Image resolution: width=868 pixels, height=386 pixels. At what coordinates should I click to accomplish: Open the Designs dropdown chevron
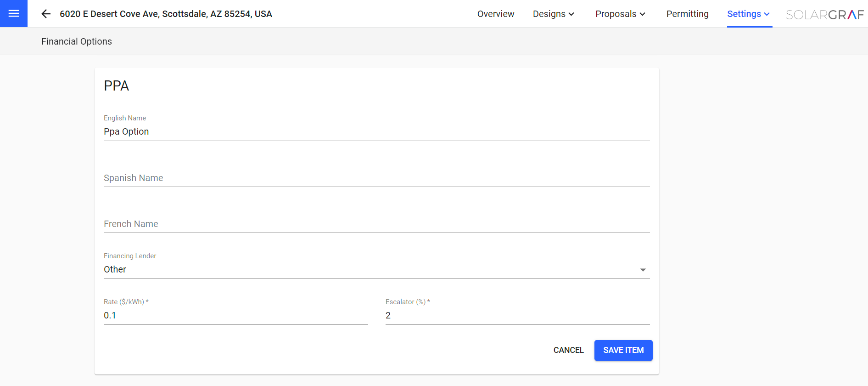click(571, 14)
